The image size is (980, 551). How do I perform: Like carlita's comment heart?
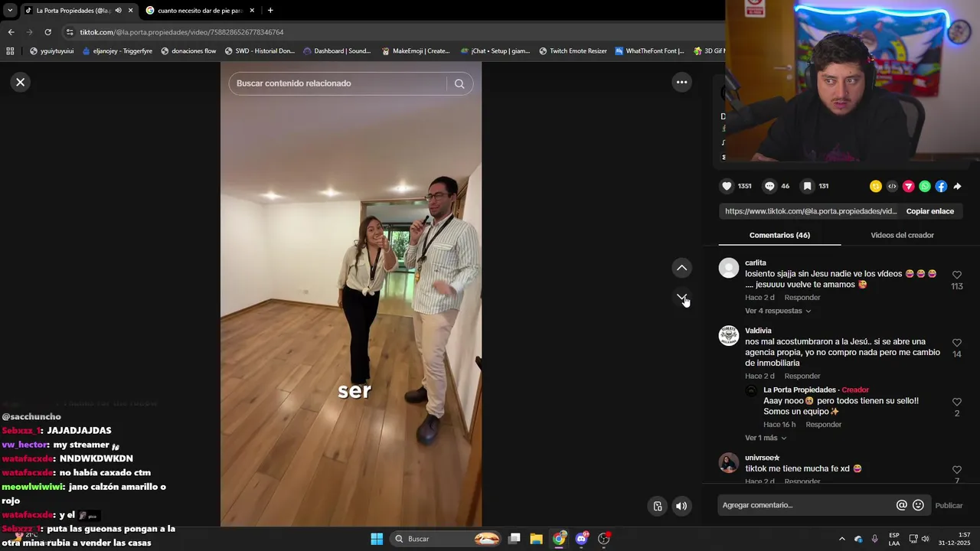pyautogui.click(x=956, y=275)
